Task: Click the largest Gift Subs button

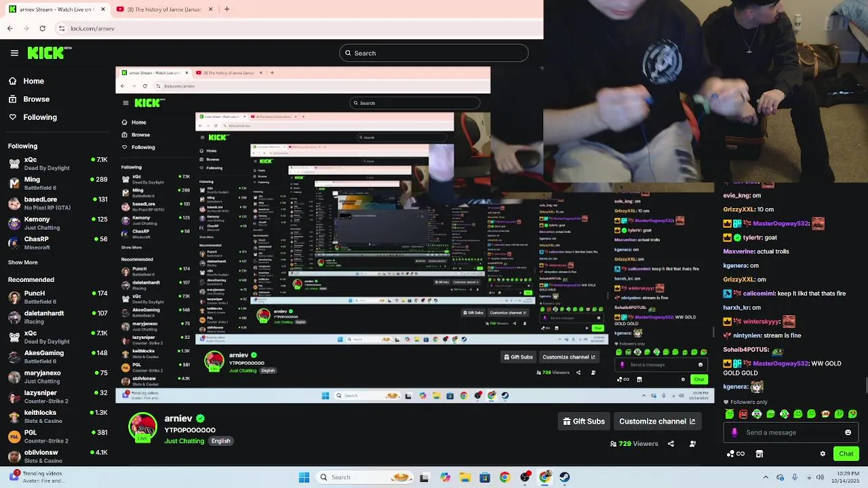Action: coord(584,422)
